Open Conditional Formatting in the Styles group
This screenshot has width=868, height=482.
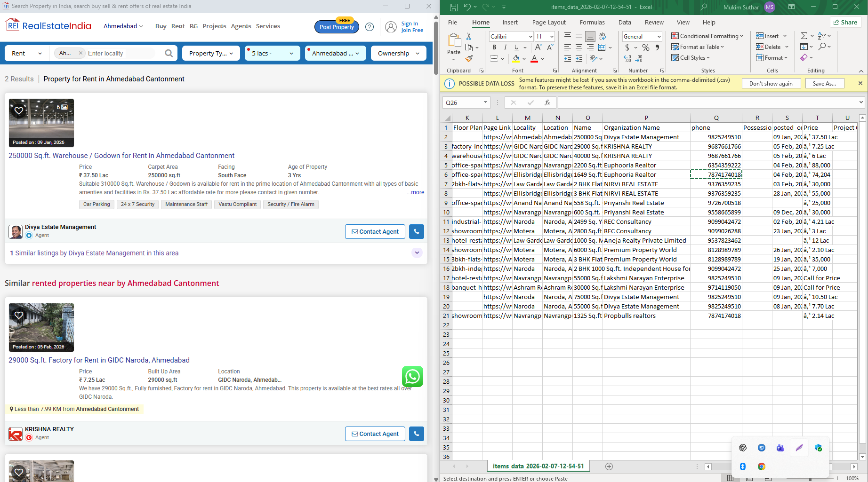tap(707, 36)
